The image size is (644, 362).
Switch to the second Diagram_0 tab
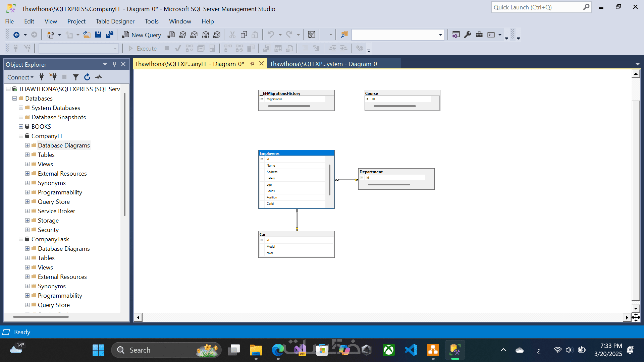(x=323, y=64)
